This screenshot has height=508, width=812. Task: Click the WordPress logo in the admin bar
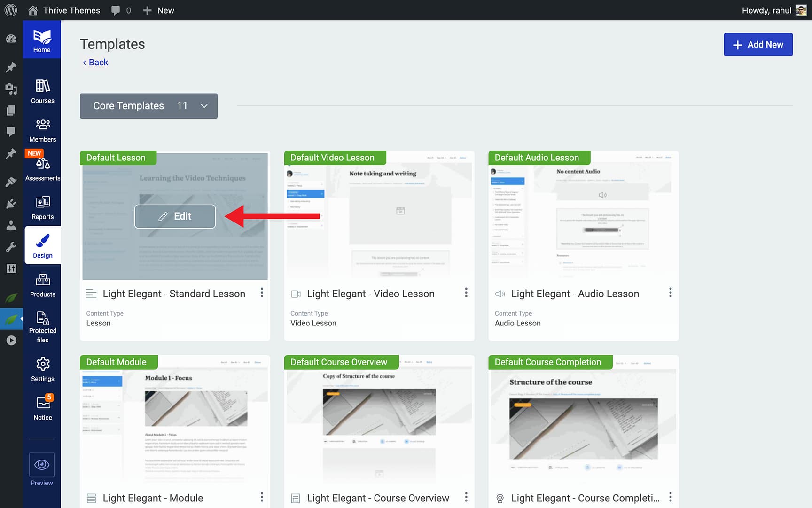(10, 10)
